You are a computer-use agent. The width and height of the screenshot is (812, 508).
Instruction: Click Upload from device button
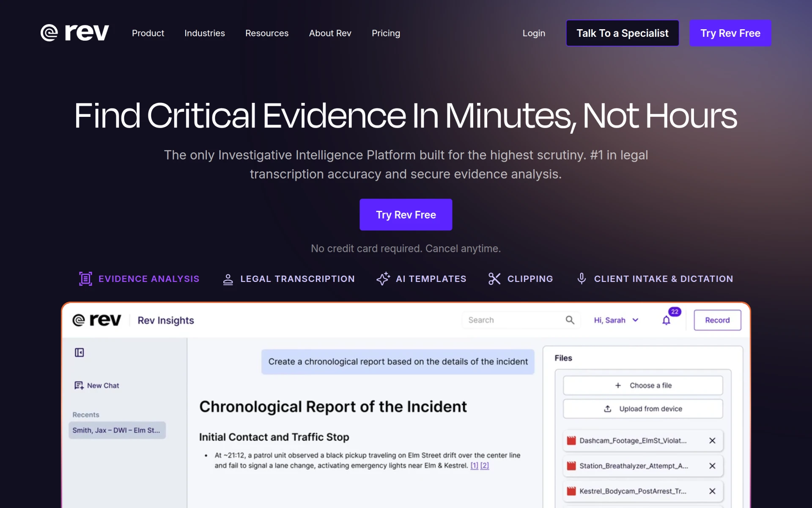point(643,409)
